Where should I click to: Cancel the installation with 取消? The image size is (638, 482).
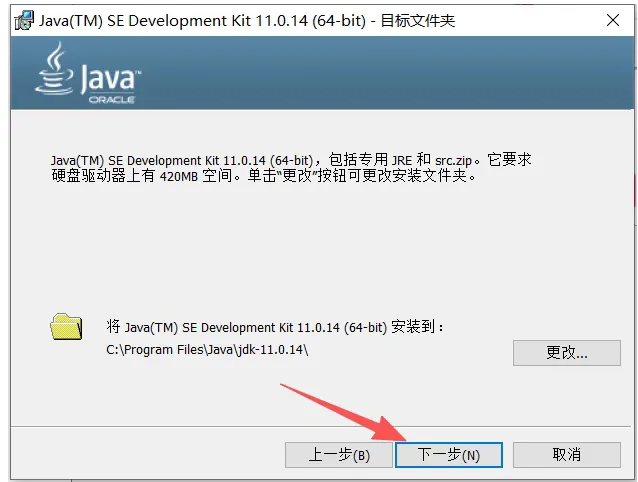pyautogui.click(x=567, y=455)
